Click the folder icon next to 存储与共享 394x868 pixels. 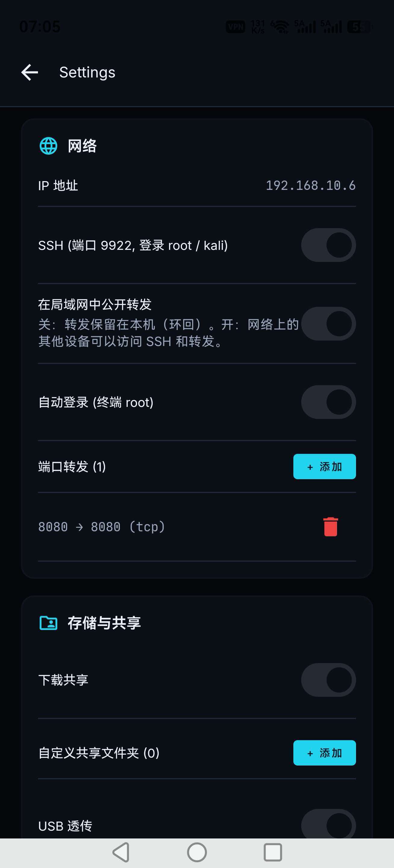tap(48, 623)
